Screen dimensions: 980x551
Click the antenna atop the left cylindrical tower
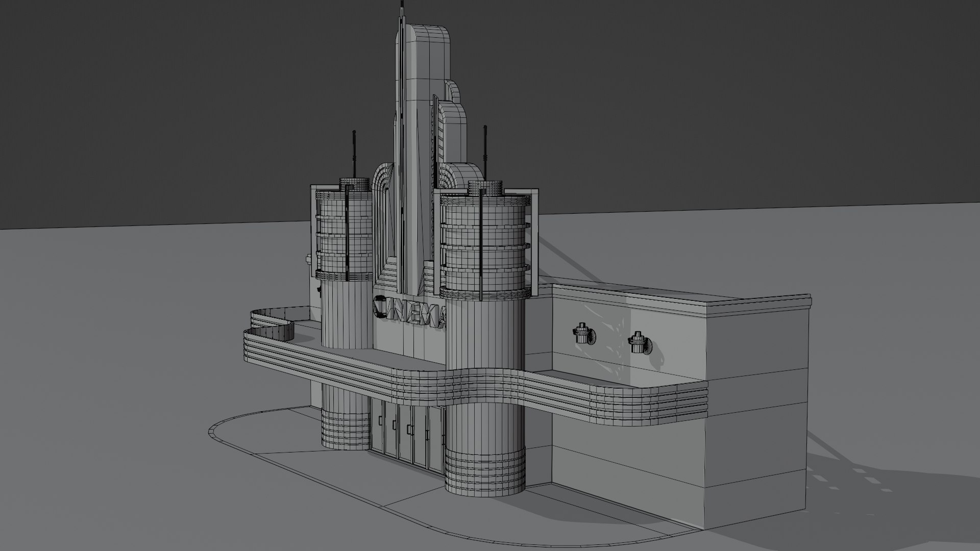pyautogui.click(x=353, y=154)
